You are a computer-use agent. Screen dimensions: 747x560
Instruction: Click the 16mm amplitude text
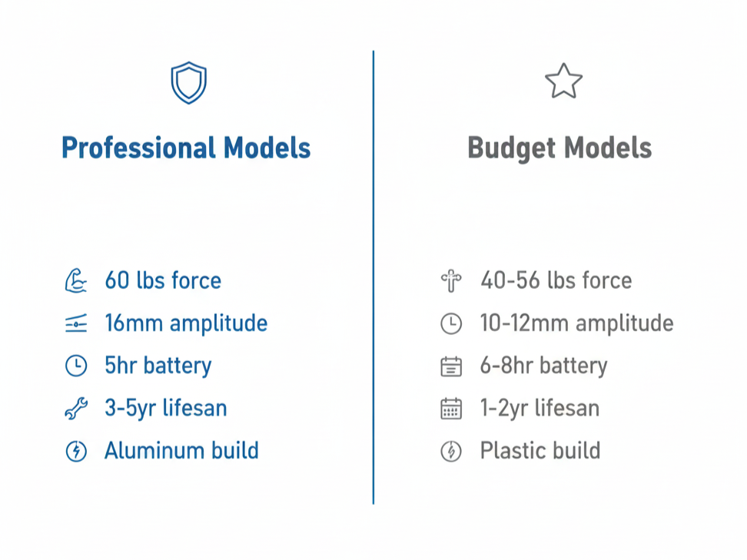click(x=186, y=323)
